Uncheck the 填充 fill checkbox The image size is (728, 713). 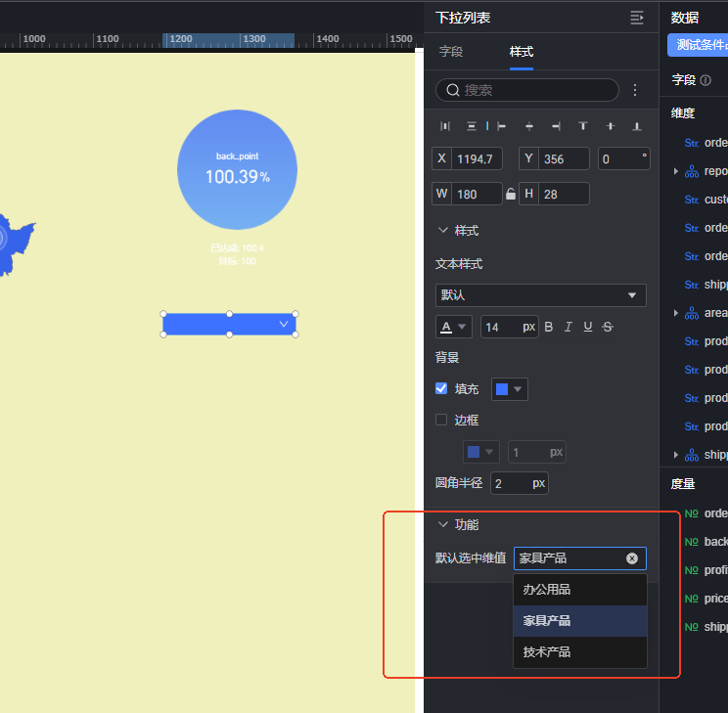click(x=441, y=388)
